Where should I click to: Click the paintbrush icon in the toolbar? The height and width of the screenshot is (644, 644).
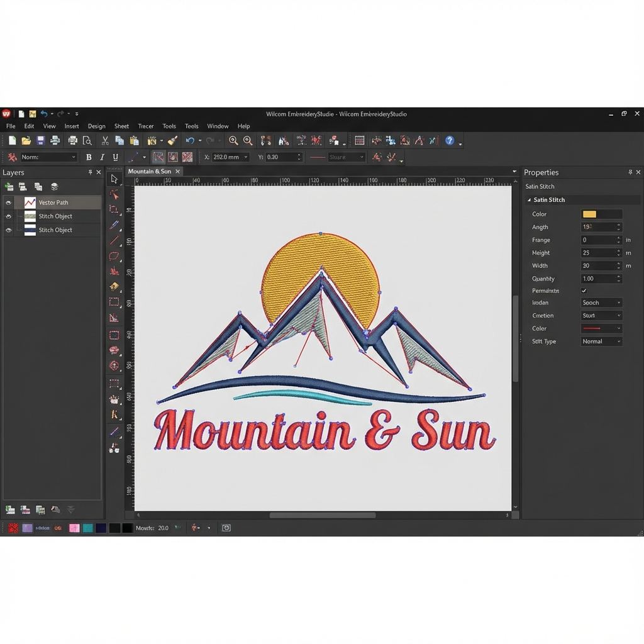click(172, 141)
